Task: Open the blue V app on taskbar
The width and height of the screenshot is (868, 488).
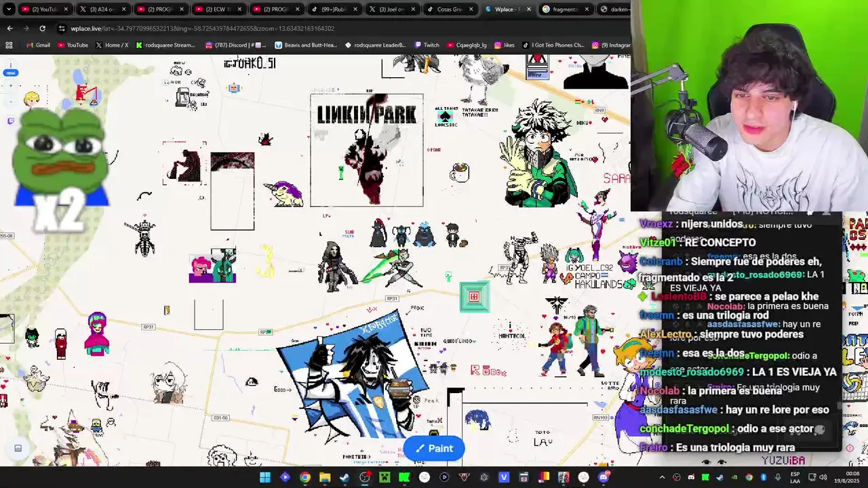Action: pos(504,477)
